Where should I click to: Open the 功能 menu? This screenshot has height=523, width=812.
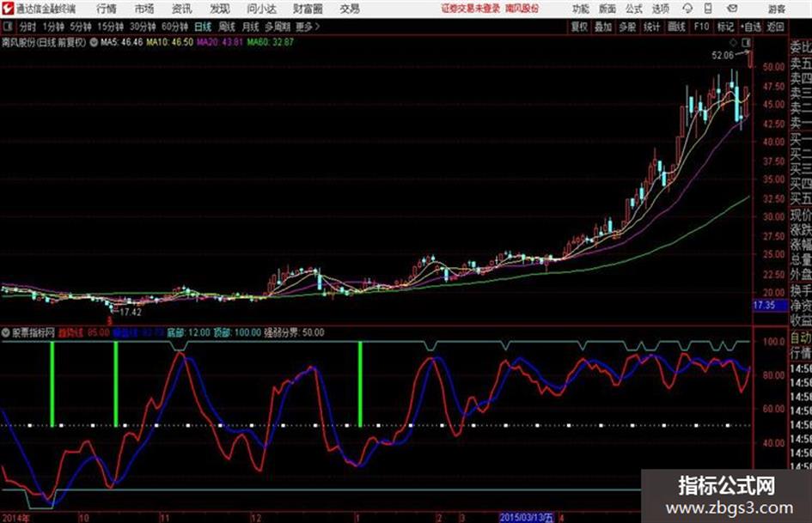(581, 9)
